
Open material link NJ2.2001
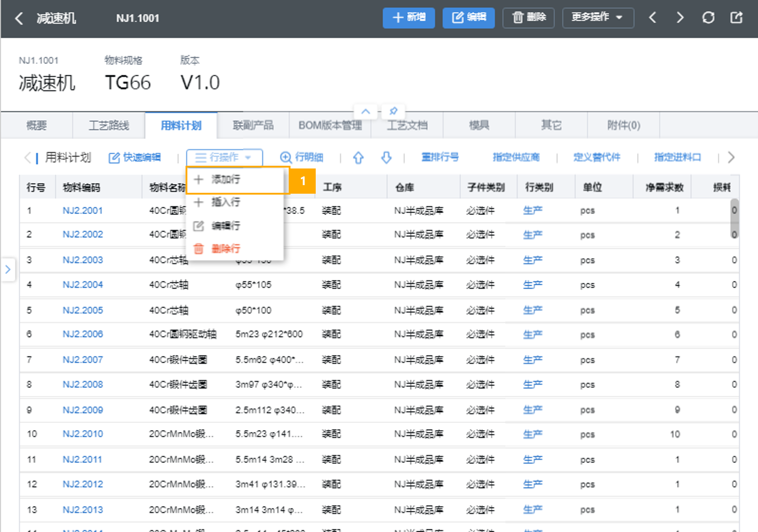pyautogui.click(x=82, y=210)
